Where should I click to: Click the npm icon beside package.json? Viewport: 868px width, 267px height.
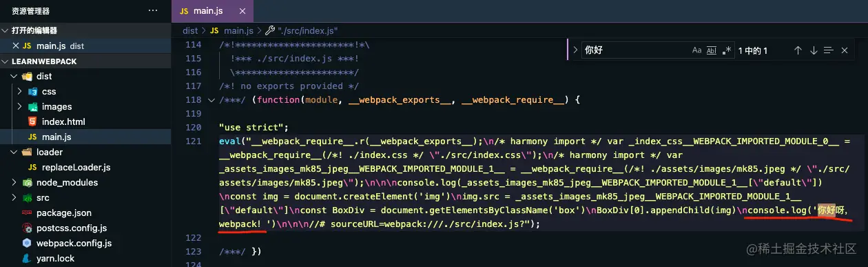(28, 212)
